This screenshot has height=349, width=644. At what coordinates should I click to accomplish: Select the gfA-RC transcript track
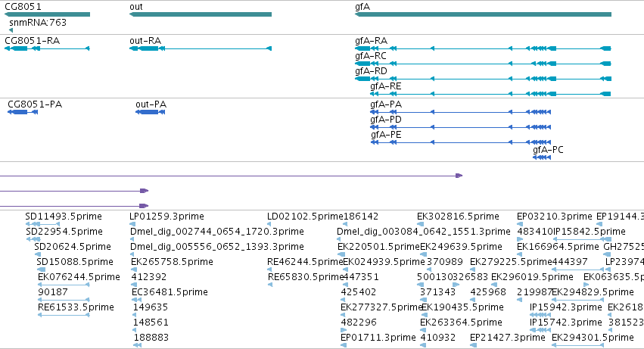pos(483,64)
